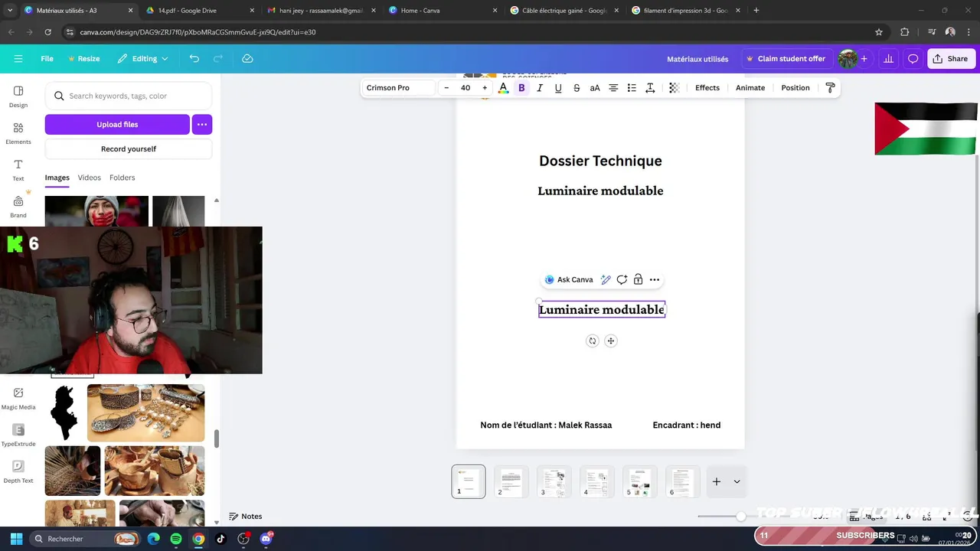This screenshot has width=980, height=551.
Task: Increase font size with plus button
Action: tap(485, 88)
